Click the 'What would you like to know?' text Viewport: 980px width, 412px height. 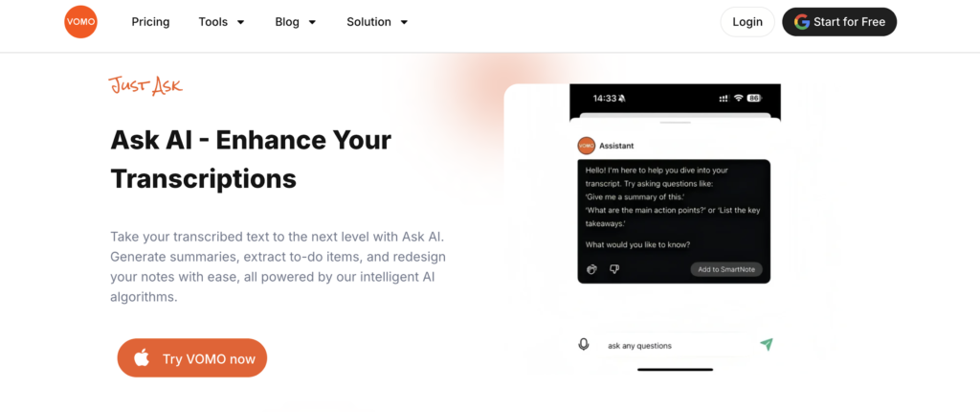pyautogui.click(x=637, y=245)
